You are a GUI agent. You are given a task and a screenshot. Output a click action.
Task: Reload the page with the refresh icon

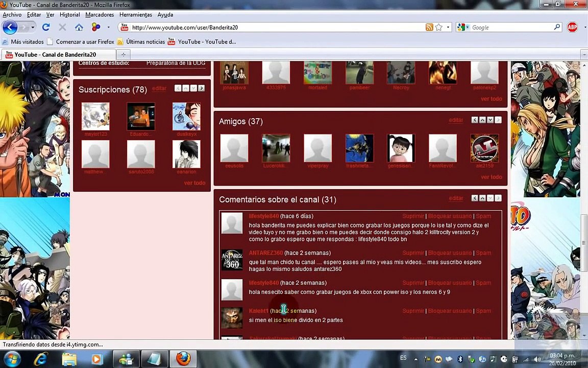pos(46,27)
